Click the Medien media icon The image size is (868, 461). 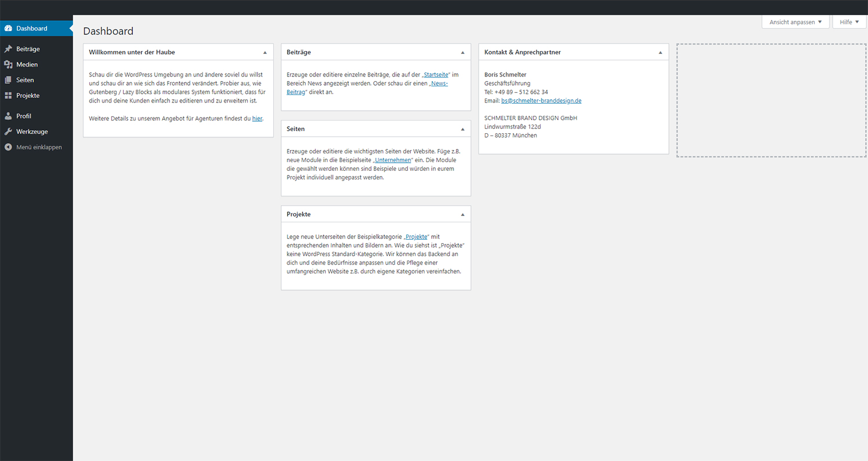pyautogui.click(x=8, y=65)
